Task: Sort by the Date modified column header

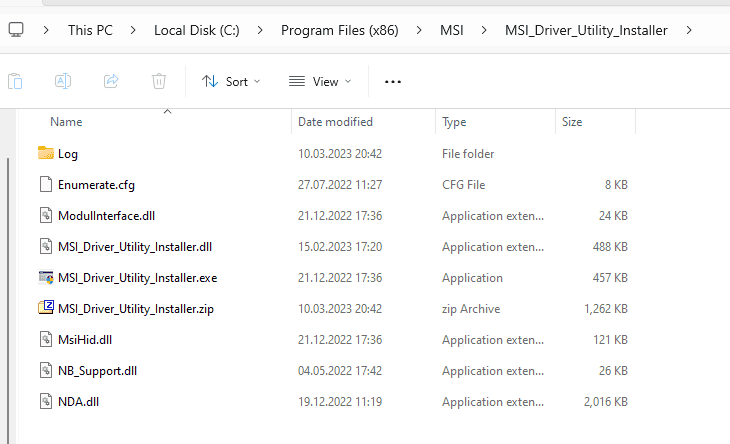Action: [335, 122]
